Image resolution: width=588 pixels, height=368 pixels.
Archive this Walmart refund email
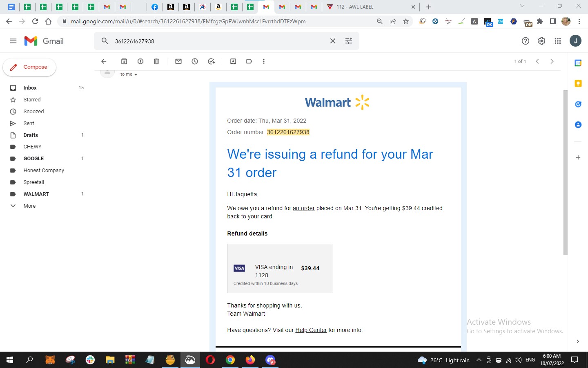tap(124, 61)
